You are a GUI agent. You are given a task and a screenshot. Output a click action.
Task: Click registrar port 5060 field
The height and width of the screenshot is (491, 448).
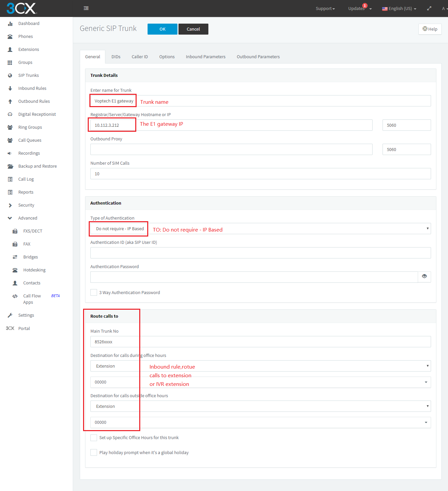pos(407,125)
